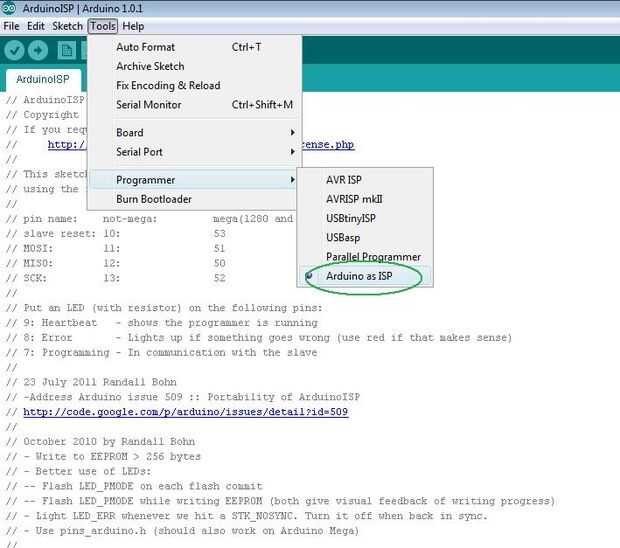Select Fix Encoding & Reload
620x548 pixels.
pos(195,85)
